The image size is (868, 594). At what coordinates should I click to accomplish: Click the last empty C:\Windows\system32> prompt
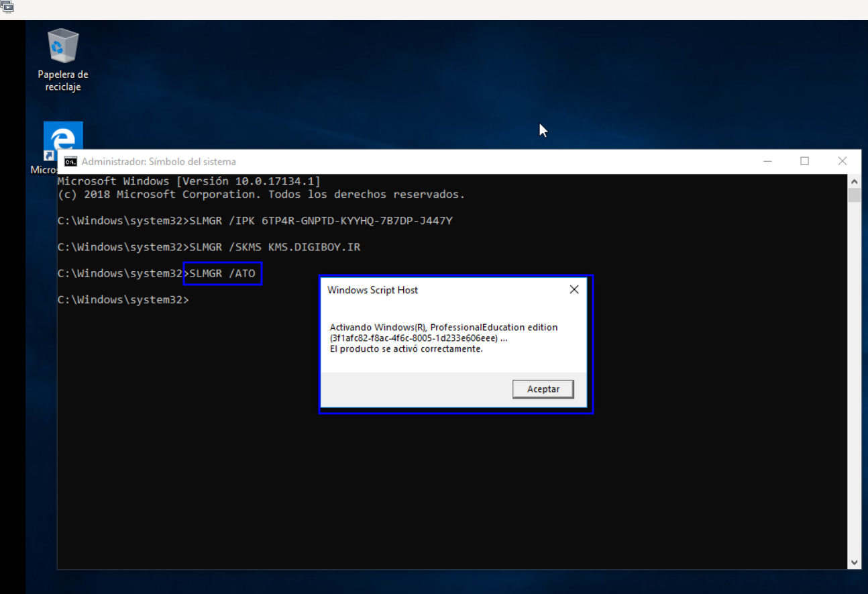123,299
